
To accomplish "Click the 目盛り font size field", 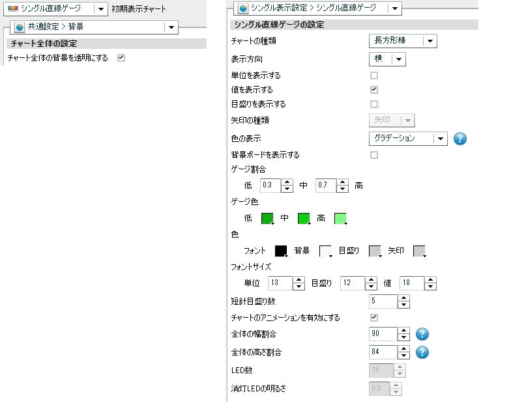I will pos(352,283).
